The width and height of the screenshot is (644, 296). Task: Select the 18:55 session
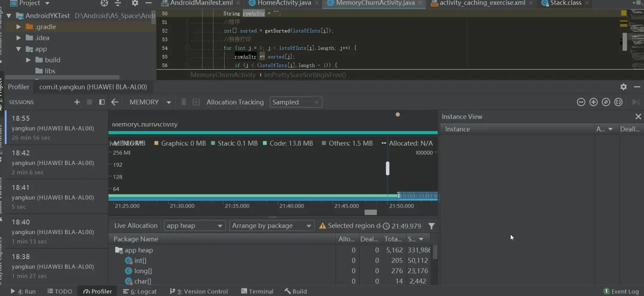[x=56, y=128]
